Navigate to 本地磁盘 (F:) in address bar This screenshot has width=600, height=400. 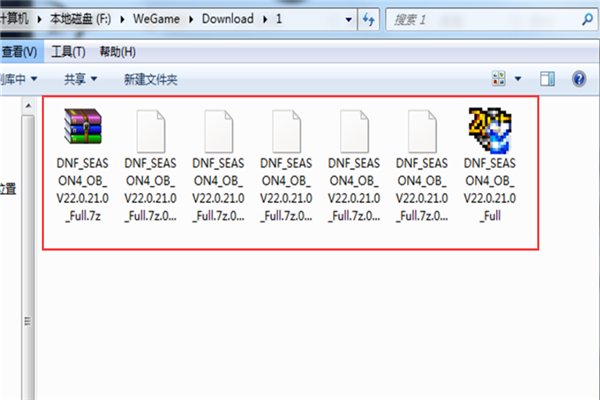tap(80, 19)
